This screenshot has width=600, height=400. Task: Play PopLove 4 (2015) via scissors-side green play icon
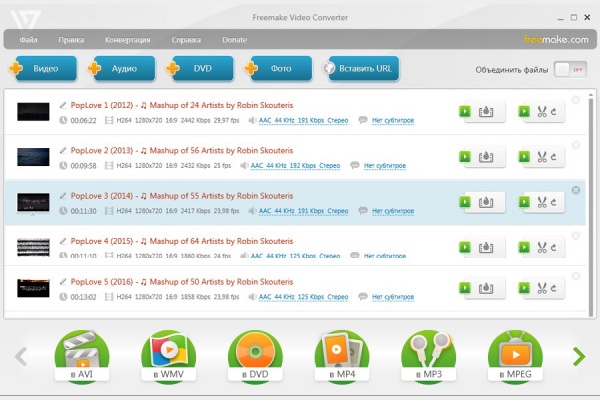point(524,247)
